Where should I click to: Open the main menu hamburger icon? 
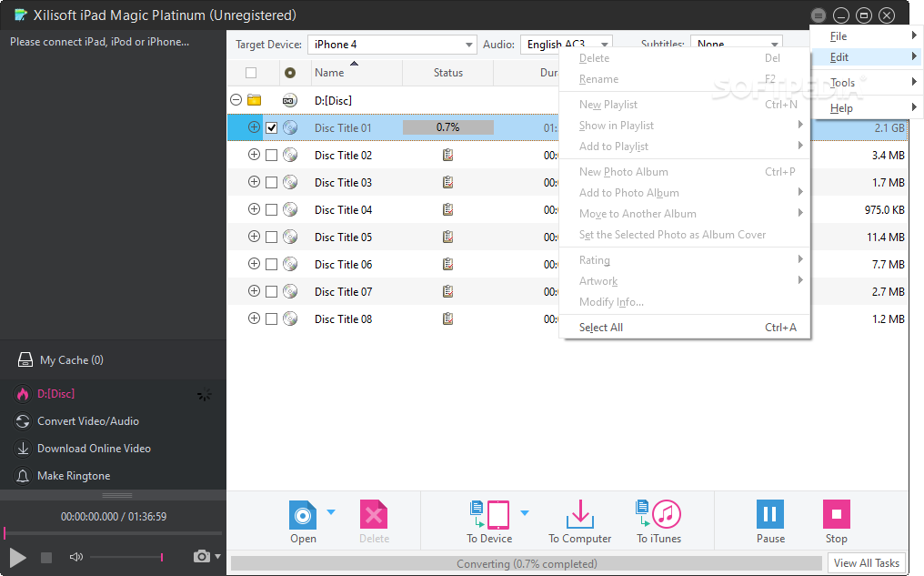[818, 15]
